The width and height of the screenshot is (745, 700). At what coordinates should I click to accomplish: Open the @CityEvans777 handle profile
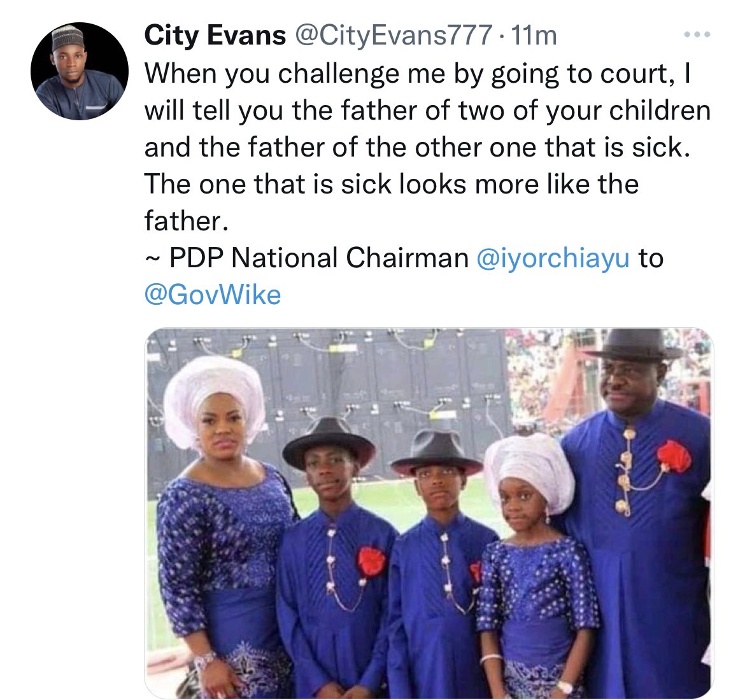pyautogui.click(x=394, y=36)
